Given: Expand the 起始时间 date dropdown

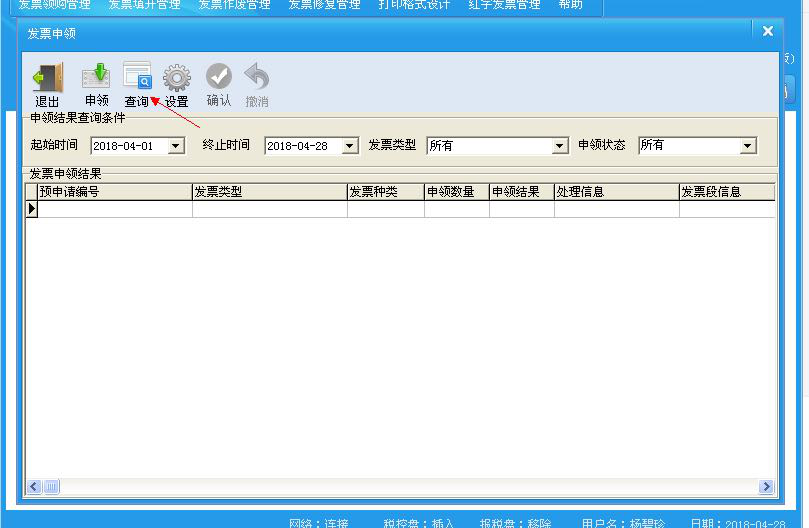Looking at the screenshot, I should (x=176, y=146).
